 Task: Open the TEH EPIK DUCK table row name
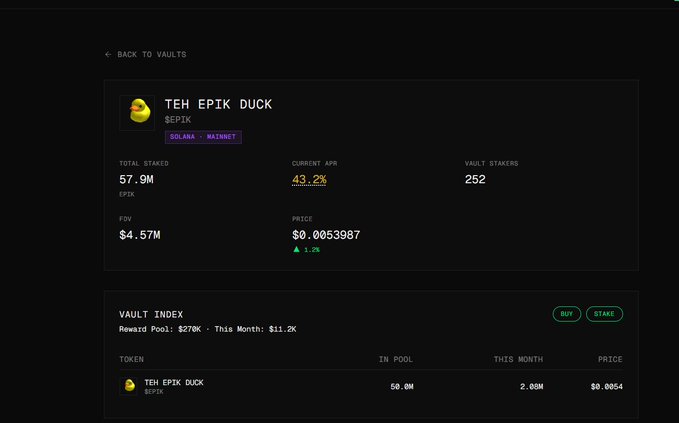tap(174, 383)
